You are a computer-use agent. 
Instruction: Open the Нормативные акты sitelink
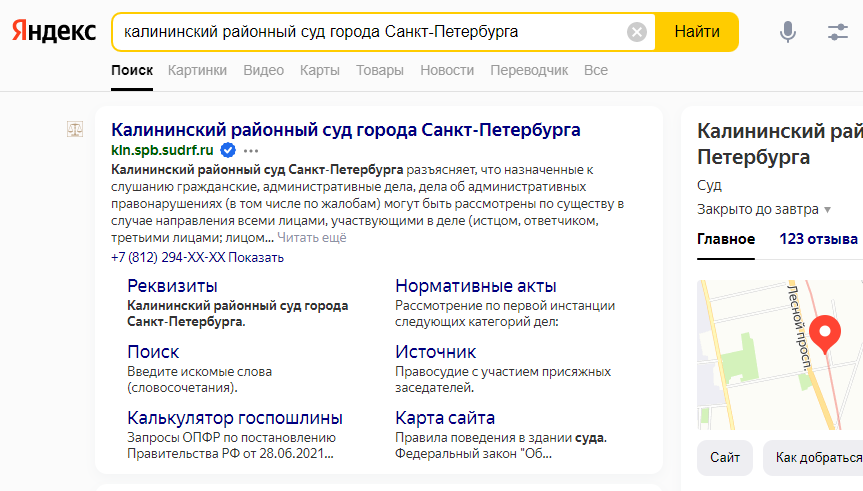[x=476, y=286]
